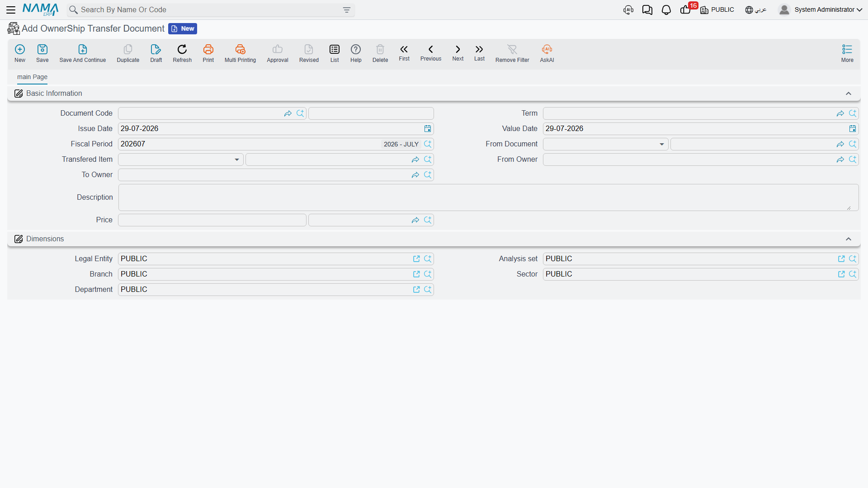Open Legal Entity record in new window
The image size is (868, 488).
coord(416,259)
